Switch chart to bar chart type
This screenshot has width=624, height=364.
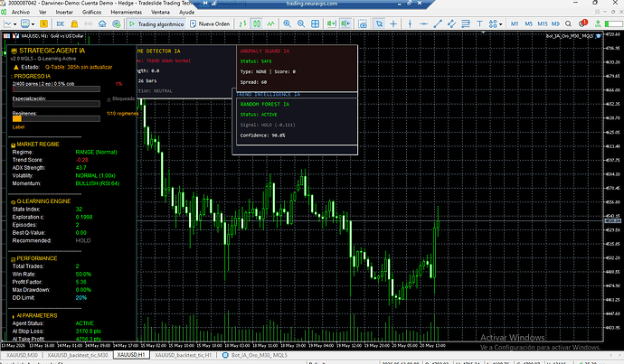[x=242, y=23]
